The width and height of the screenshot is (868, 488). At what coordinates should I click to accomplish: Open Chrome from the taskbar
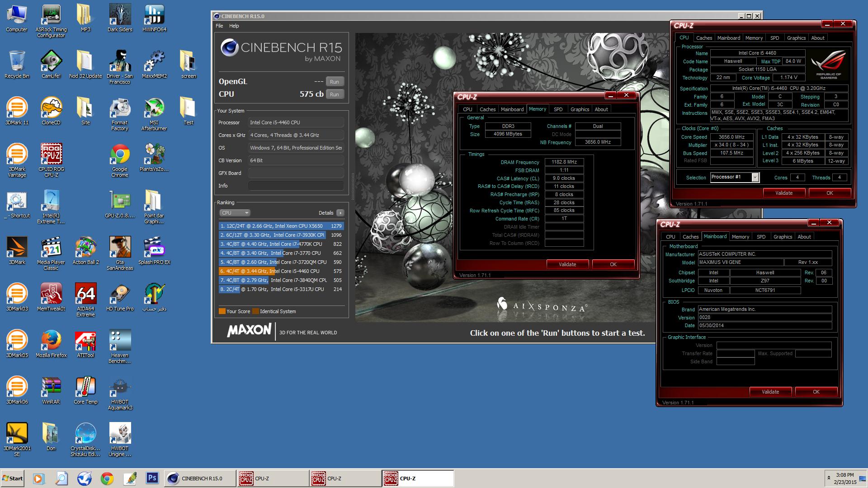tap(107, 478)
